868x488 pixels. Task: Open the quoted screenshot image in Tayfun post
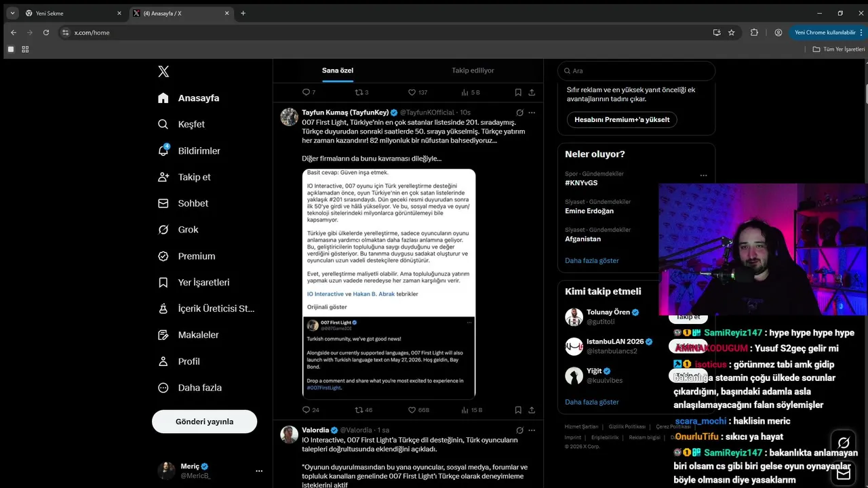(x=389, y=284)
